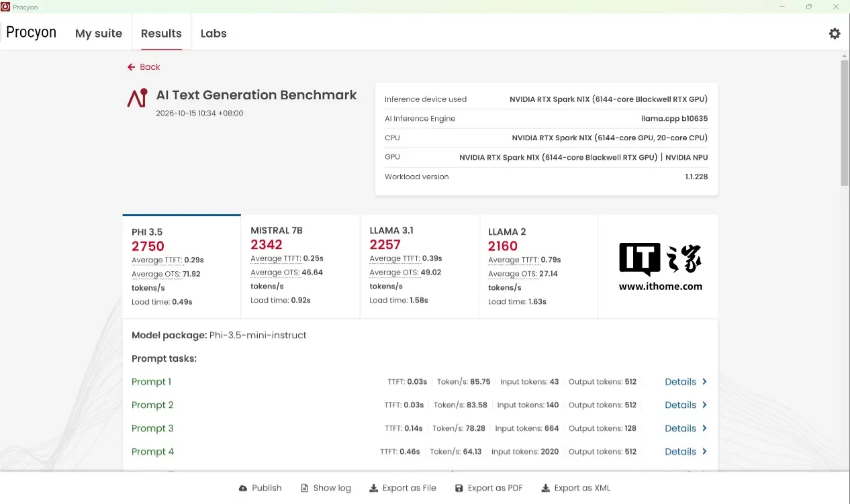Screen dimensions: 850x504
Task: Expand Prompt 1 details chevron
Action: point(704,382)
